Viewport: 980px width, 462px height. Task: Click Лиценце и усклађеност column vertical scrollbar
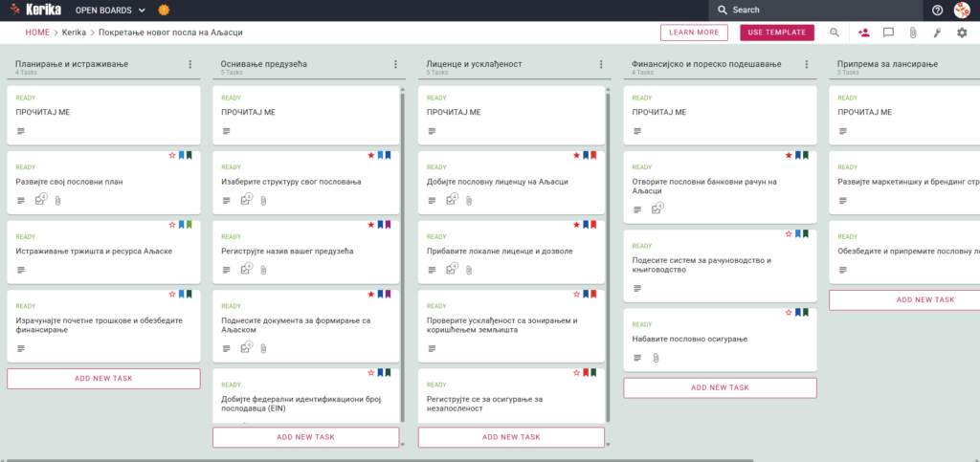coord(608,257)
